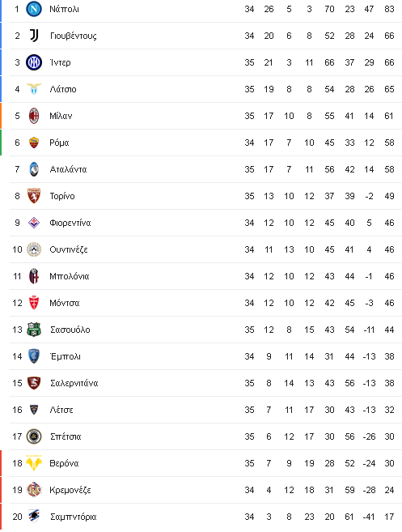Click the Sampdoria club crest

pyautogui.click(x=34, y=517)
